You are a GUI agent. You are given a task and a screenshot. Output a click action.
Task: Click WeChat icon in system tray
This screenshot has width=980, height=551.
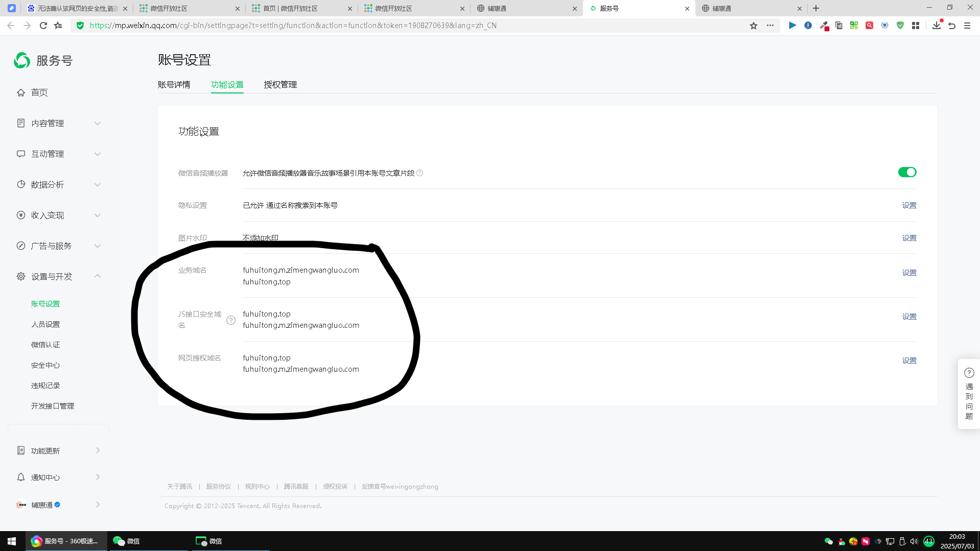829,541
